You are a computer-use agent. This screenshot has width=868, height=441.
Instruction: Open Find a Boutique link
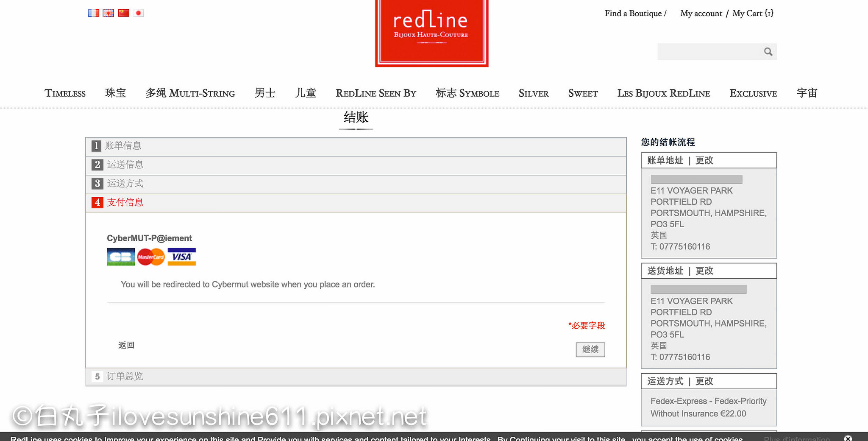point(633,14)
